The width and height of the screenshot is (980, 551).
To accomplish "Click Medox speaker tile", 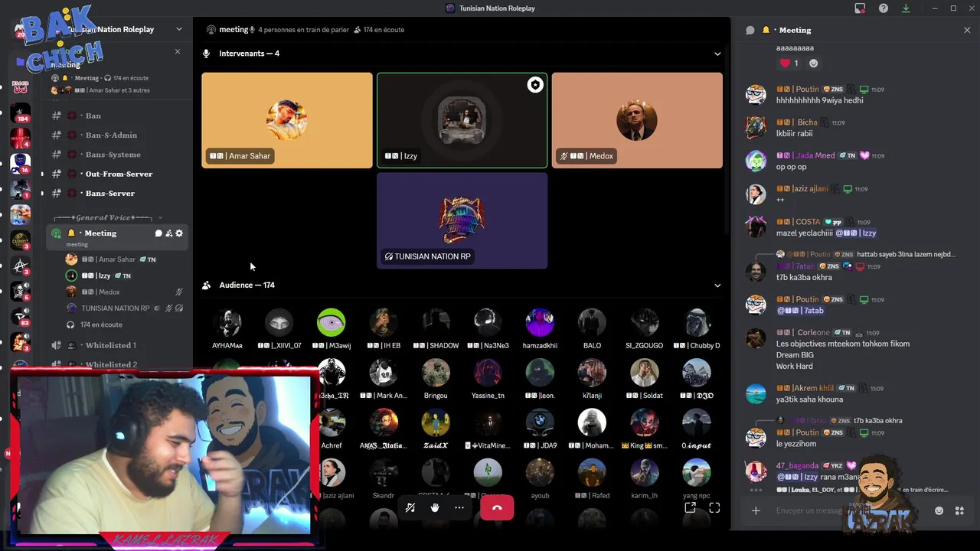I will [637, 120].
